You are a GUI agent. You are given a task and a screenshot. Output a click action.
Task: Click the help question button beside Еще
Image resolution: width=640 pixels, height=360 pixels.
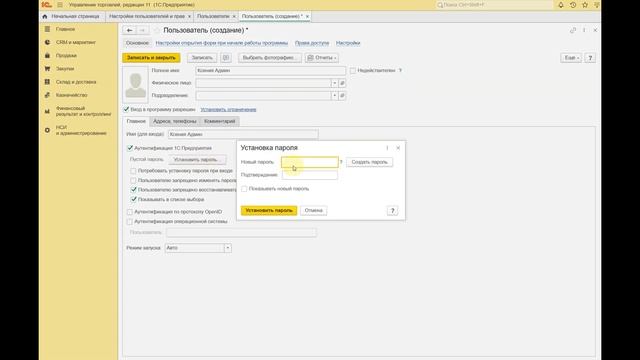(x=590, y=58)
